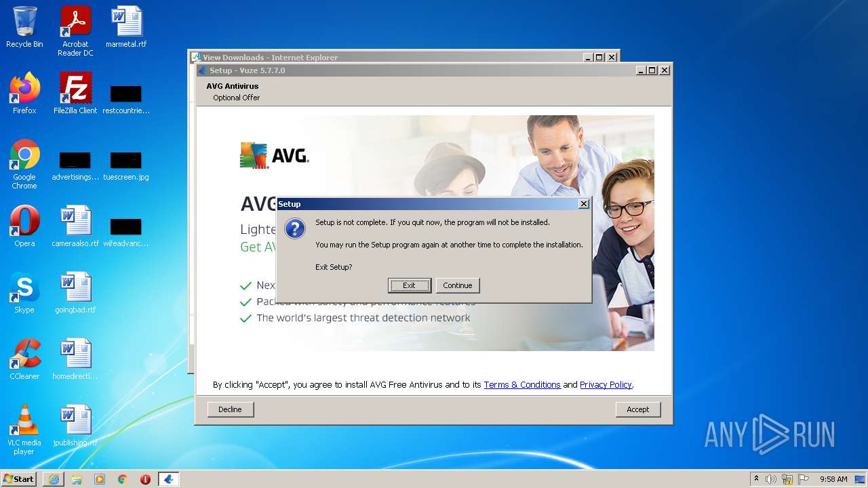Launch Opera from desktop
The height and width of the screenshot is (488, 868).
coord(24,226)
